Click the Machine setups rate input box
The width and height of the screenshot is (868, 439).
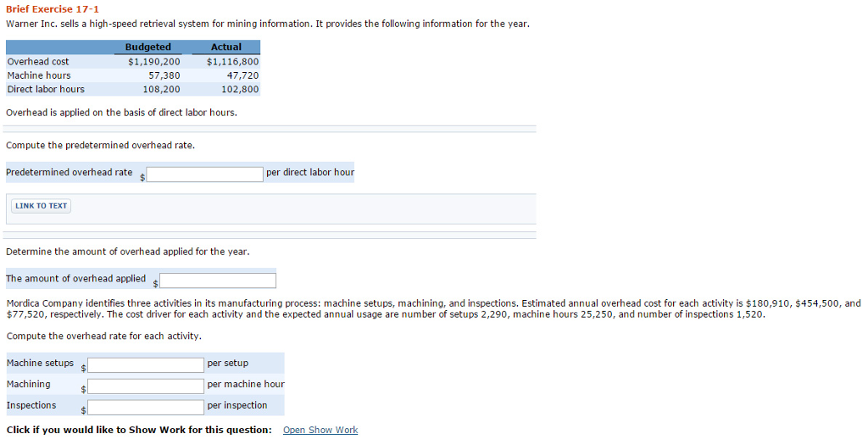146,364
